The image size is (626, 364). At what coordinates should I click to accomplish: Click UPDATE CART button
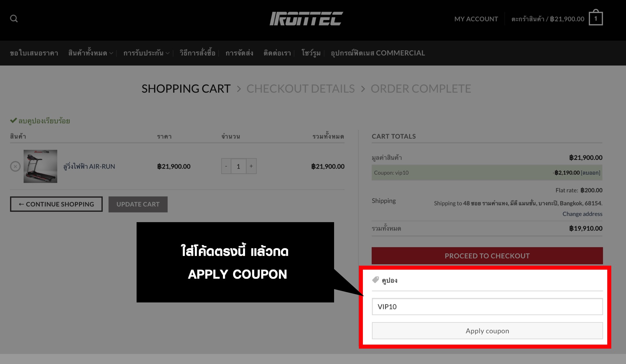click(138, 204)
